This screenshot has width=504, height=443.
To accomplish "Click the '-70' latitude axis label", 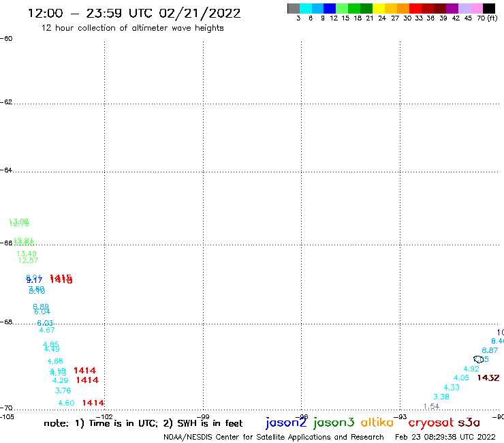I will pos(6,408).
